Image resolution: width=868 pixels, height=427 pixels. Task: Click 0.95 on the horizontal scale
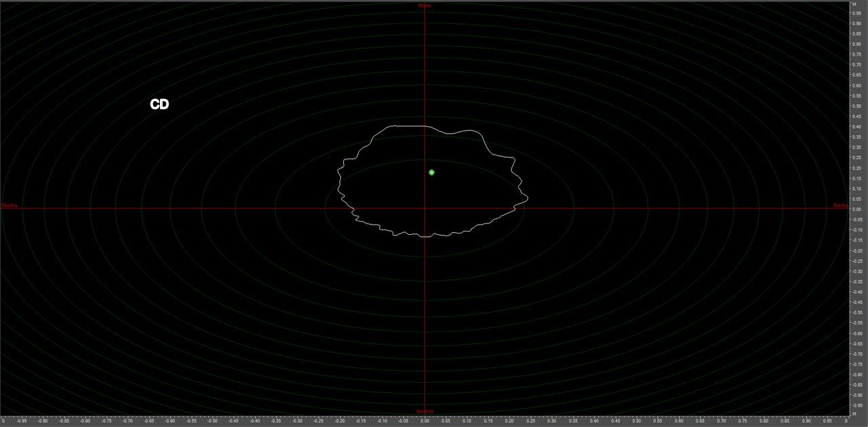827,421
